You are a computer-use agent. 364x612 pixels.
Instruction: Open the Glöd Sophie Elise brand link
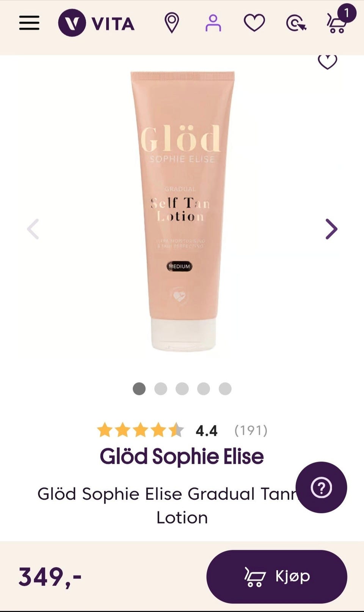click(x=182, y=456)
